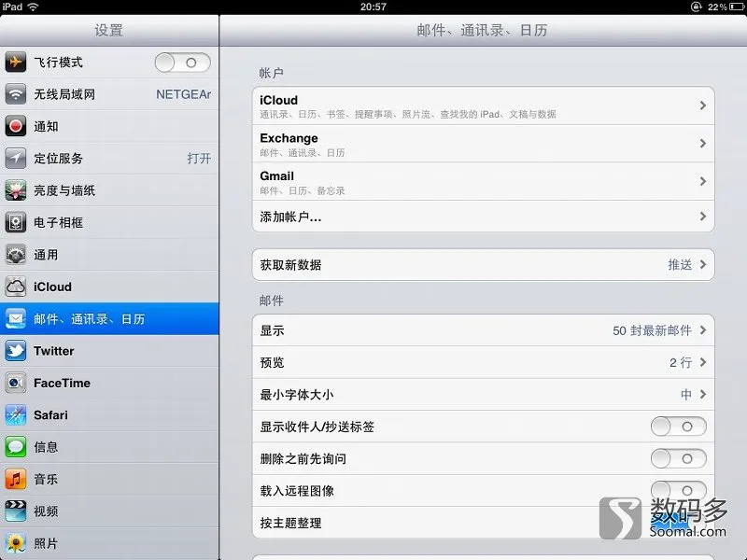This screenshot has width=747, height=560.
Task: Tap the Wi-Fi sidebar icon
Action: [15, 94]
